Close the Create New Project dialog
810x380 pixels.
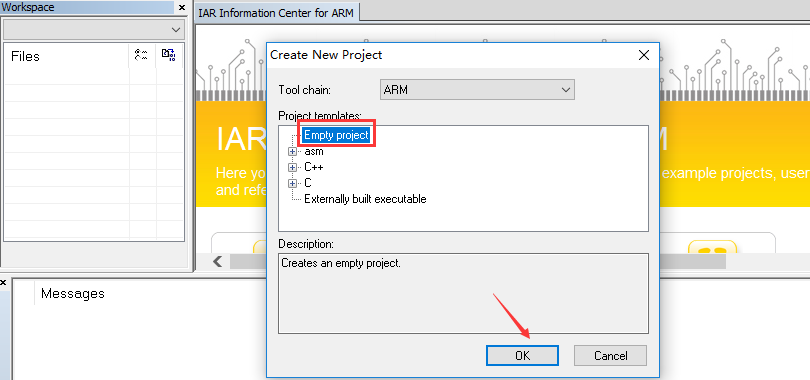coord(644,55)
